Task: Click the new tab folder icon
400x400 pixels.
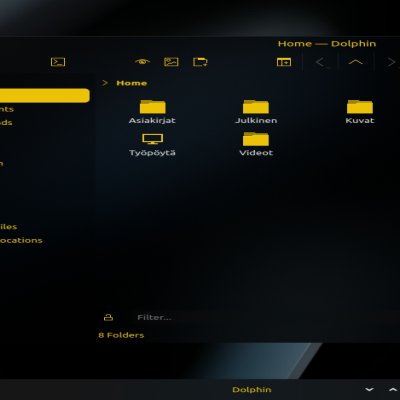Action: (200, 62)
